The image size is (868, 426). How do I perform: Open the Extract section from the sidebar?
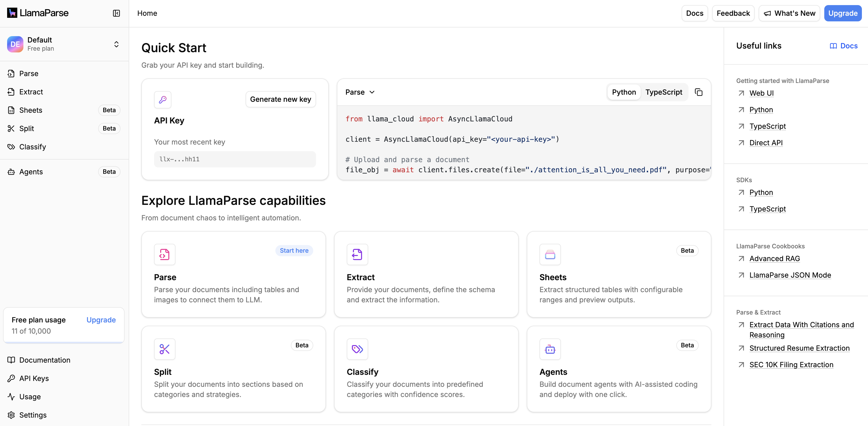pos(31,92)
